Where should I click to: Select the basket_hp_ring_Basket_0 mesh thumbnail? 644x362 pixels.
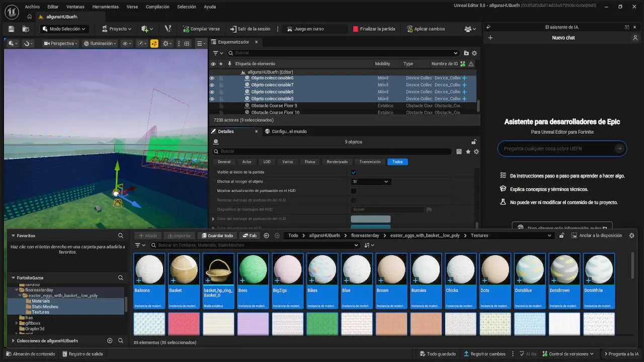pyautogui.click(x=218, y=281)
